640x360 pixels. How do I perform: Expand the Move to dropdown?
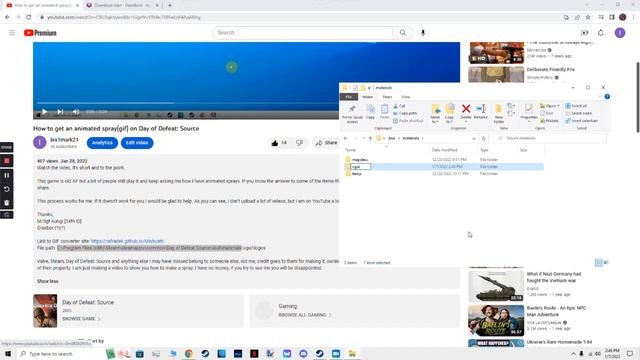(435, 122)
